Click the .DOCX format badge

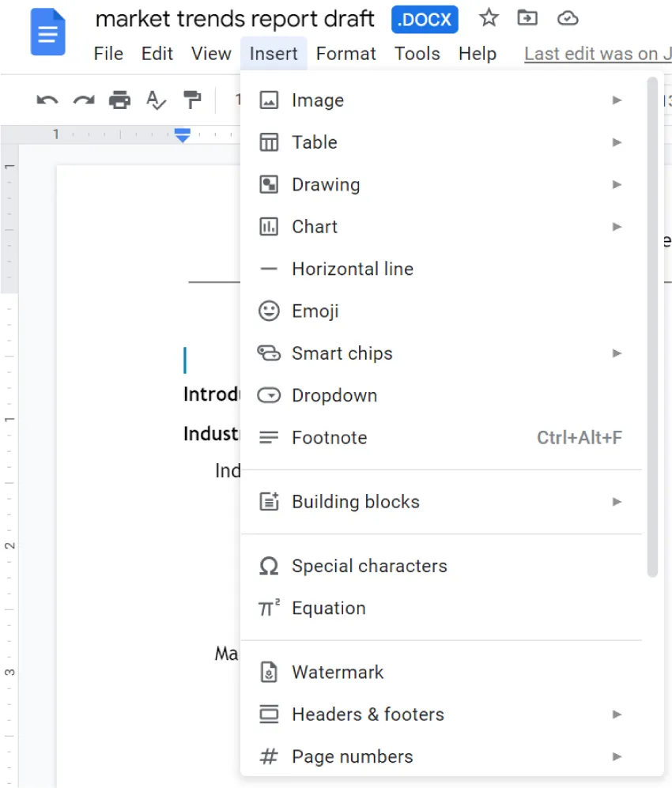425,19
